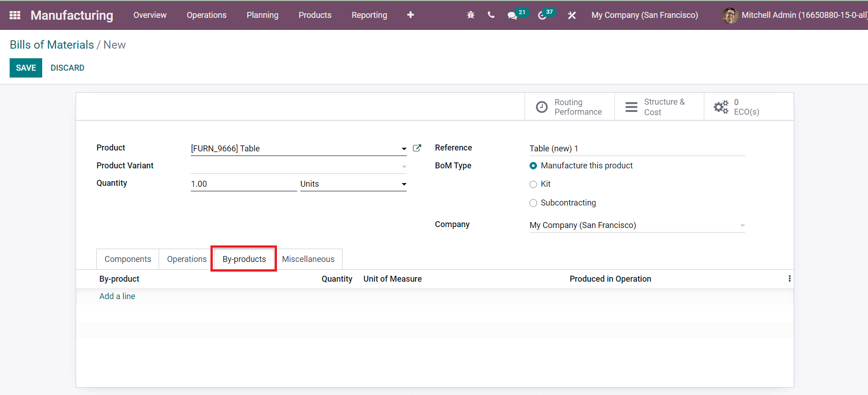Sort by By-product column header
This screenshot has width=868, height=395.
pos(119,279)
